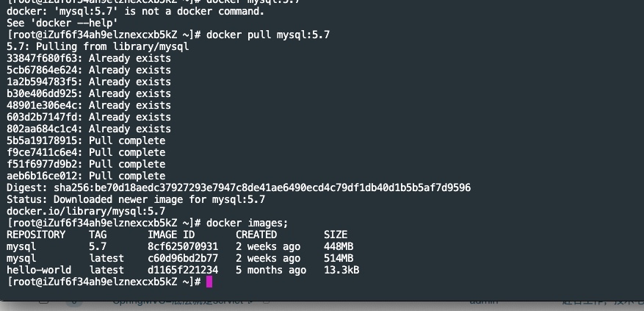Click the sha256 digest hash line
Screen dimensions: 644x311
tap(239, 187)
